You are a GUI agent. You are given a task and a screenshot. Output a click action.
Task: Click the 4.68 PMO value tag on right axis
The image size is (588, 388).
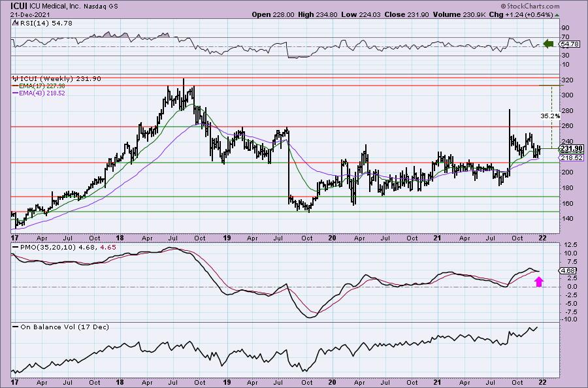point(568,270)
